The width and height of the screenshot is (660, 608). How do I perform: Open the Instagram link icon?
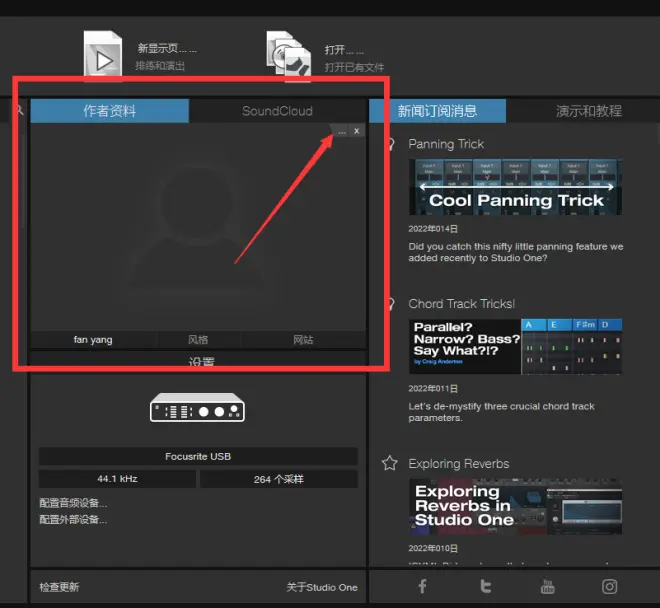tap(609, 586)
